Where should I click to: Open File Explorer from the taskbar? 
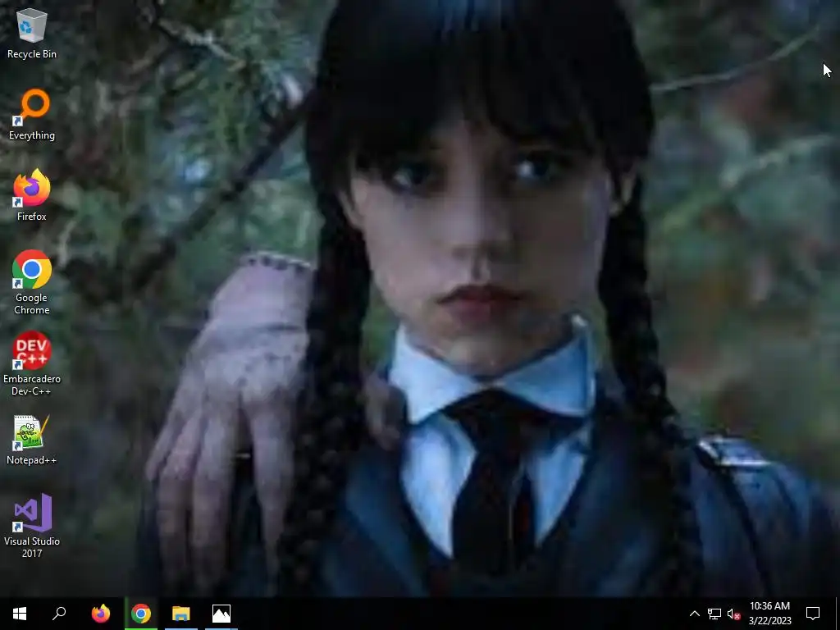(181, 614)
